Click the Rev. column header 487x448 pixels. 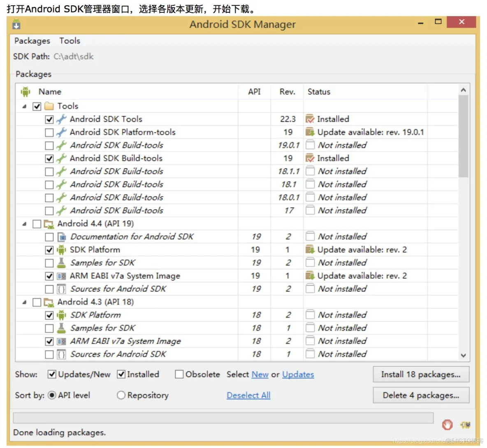click(x=287, y=92)
